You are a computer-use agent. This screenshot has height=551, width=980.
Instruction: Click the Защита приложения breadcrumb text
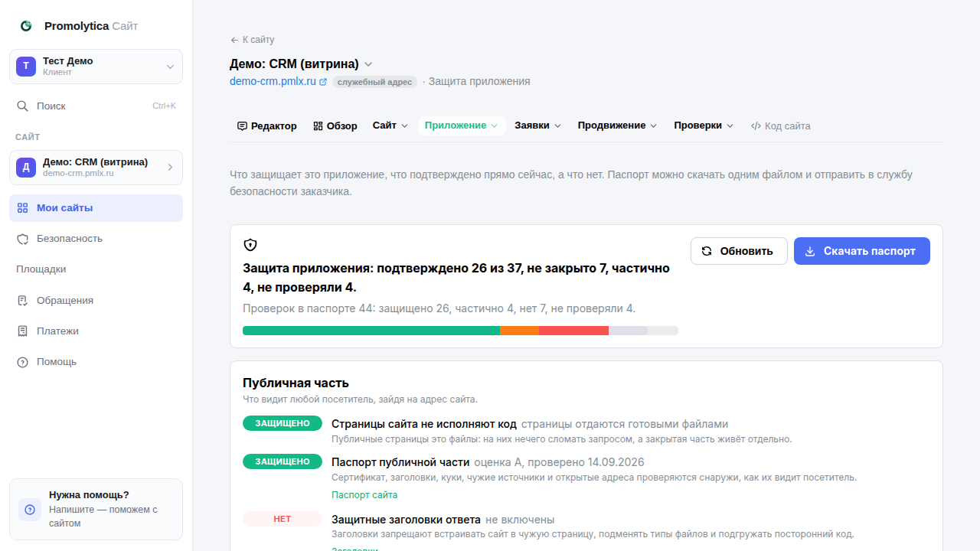pos(479,81)
